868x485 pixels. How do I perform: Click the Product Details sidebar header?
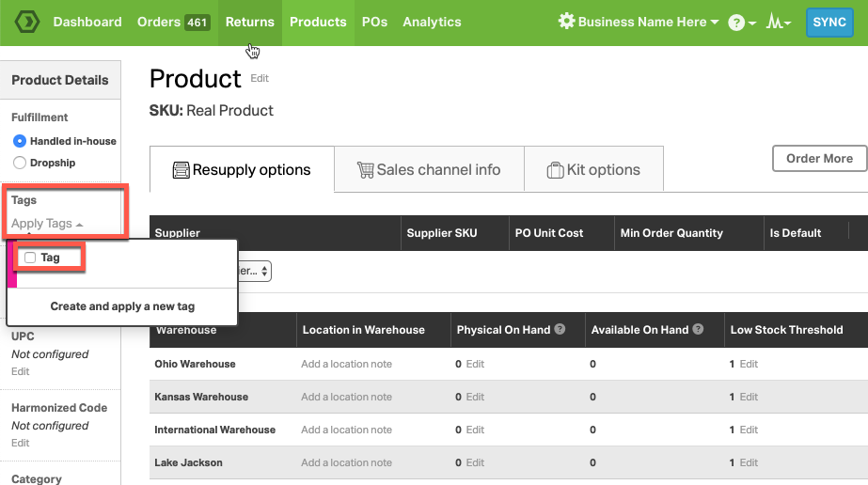click(x=60, y=80)
